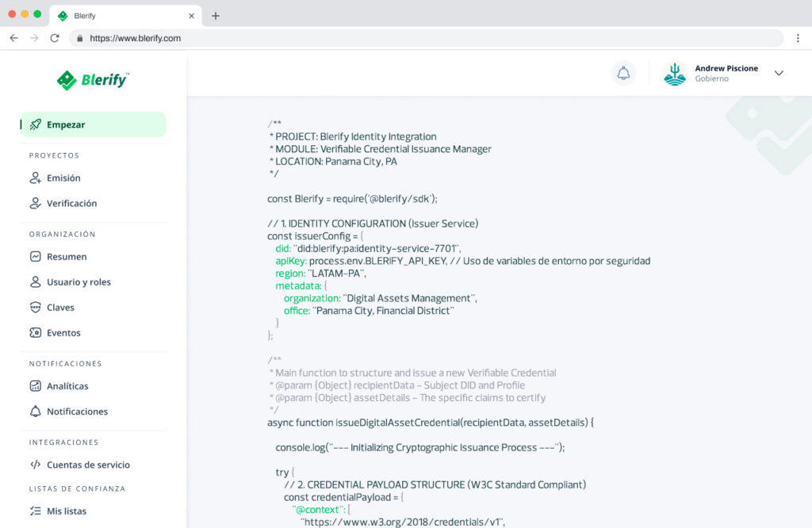This screenshot has width=812, height=528.
Task: Click the Eventos icon in sidebar
Action: (x=35, y=333)
